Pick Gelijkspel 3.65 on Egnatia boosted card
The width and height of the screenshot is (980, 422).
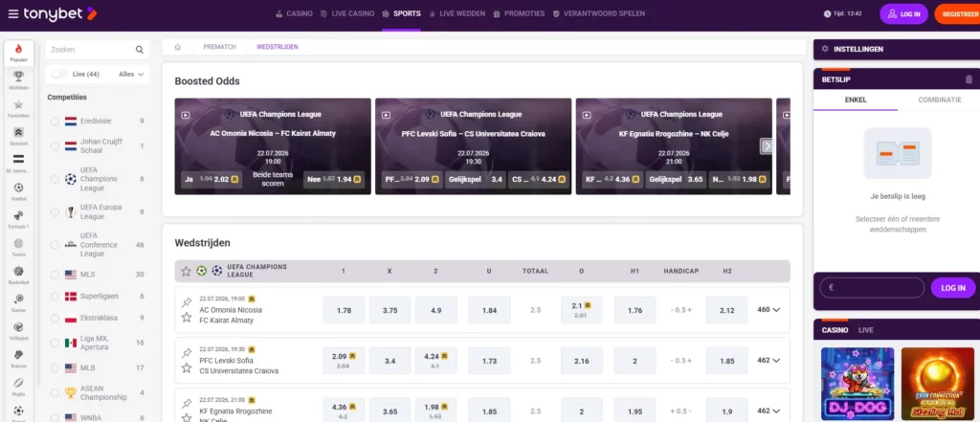click(x=675, y=180)
